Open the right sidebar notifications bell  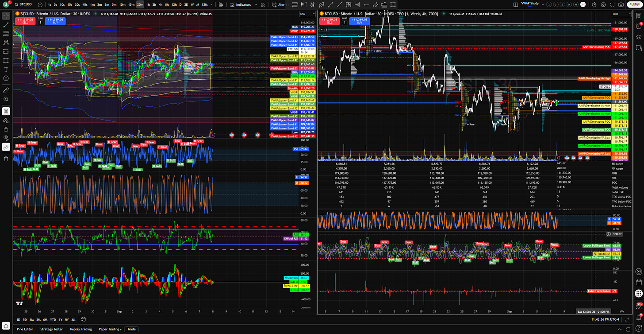pos(639,318)
